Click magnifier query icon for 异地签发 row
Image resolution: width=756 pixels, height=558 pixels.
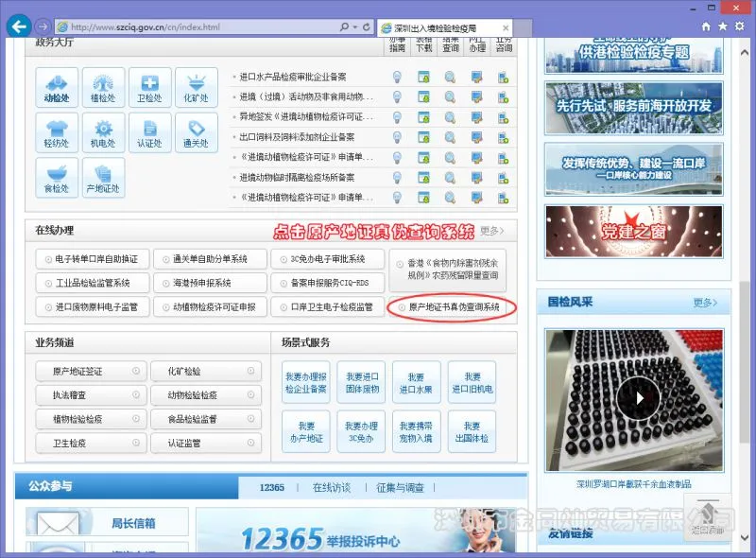click(450, 117)
